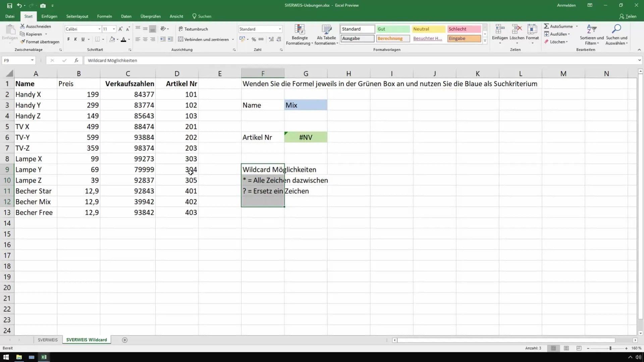The image size is (644, 362).
Task: Select all cells via the corner triangle
Action: (9, 73)
